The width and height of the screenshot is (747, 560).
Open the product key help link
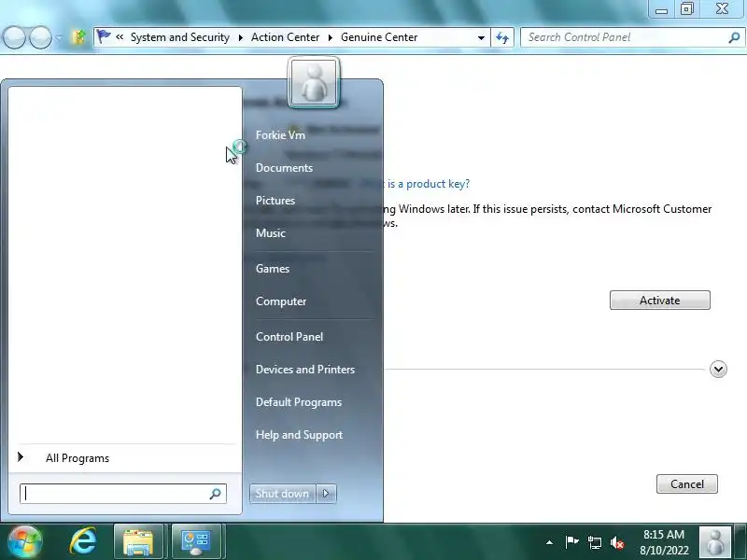coord(429,184)
